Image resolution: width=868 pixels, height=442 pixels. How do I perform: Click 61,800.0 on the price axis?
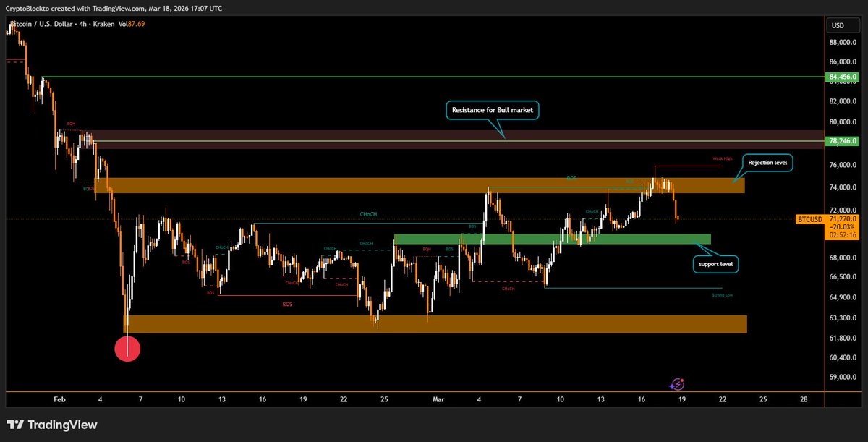tap(843, 338)
